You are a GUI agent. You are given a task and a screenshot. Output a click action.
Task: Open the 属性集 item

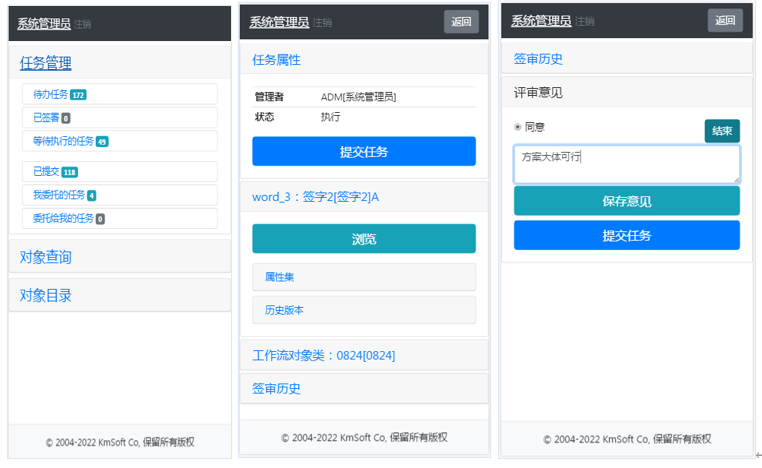pos(363,277)
